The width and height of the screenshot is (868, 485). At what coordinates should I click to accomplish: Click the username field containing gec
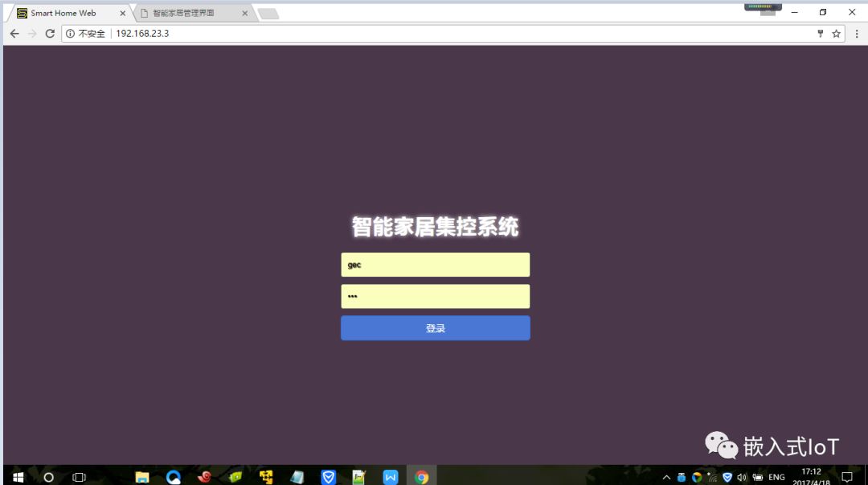coord(435,265)
